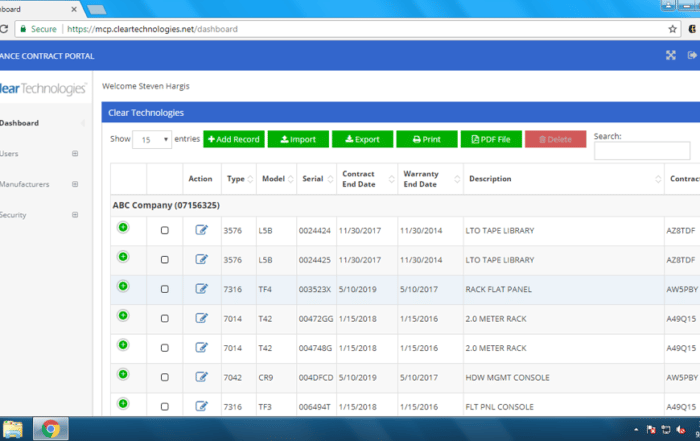700x441 pixels.
Task: Edit the RACK FLAT PANEL record
Action: click(201, 289)
